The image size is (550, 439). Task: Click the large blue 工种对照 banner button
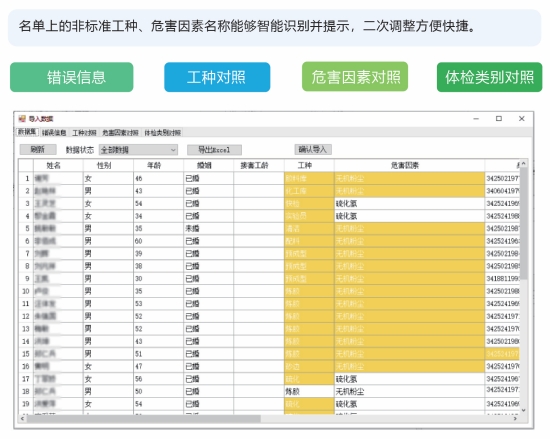tap(217, 77)
